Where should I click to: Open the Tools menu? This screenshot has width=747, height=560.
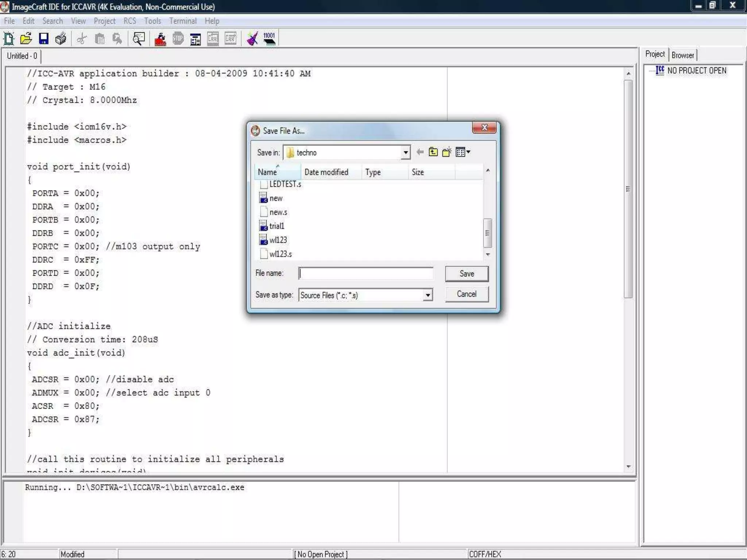(152, 21)
